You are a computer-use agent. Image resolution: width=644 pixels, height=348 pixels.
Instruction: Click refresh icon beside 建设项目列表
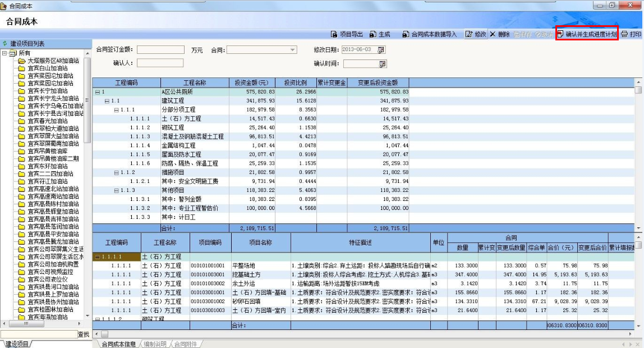click(x=5, y=44)
